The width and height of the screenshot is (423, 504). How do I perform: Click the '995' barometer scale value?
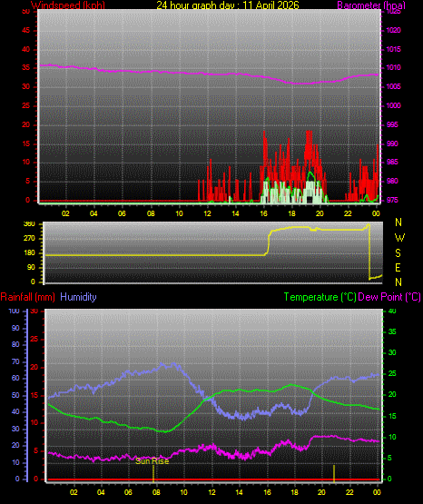tap(392, 124)
